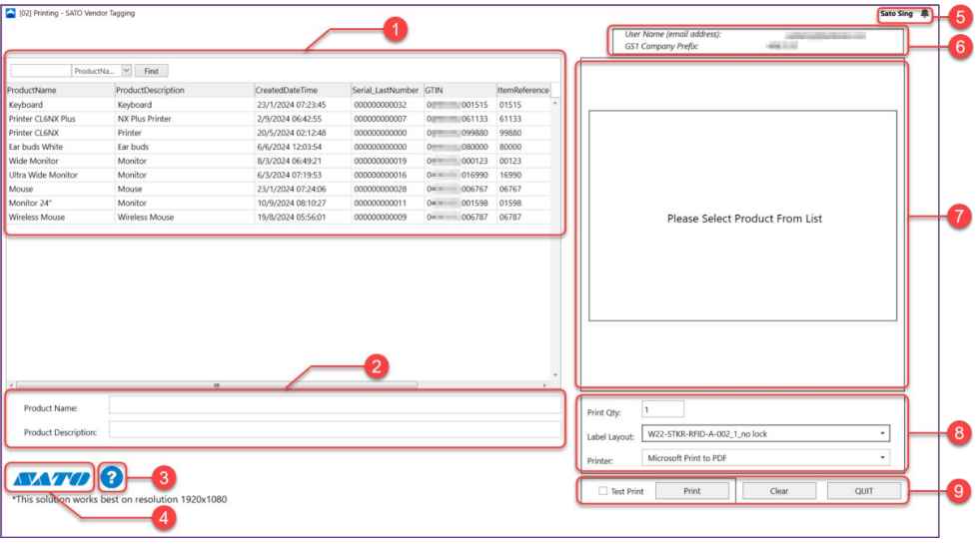980x546 pixels.
Task: Click the app icon in title bar
Action: pyautogui.click(x=11, y=13)
